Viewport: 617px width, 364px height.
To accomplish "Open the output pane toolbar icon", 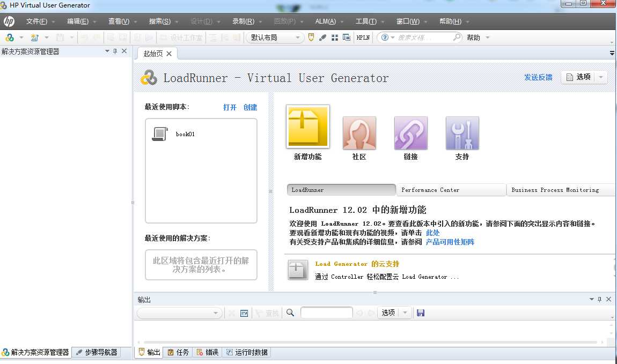I will click(311, 38).
